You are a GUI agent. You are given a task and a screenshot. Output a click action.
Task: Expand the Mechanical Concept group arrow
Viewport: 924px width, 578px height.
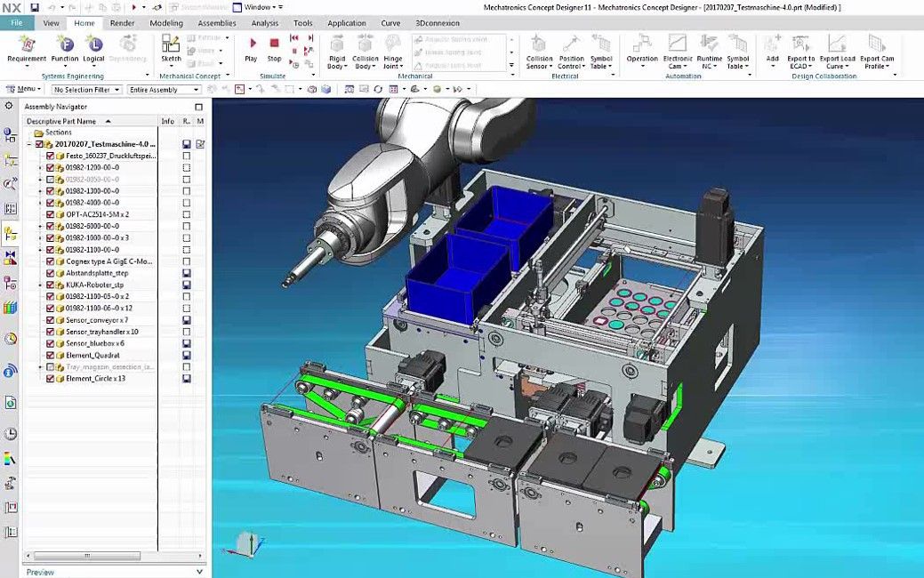pyautogui.click(x=228, y=76)
